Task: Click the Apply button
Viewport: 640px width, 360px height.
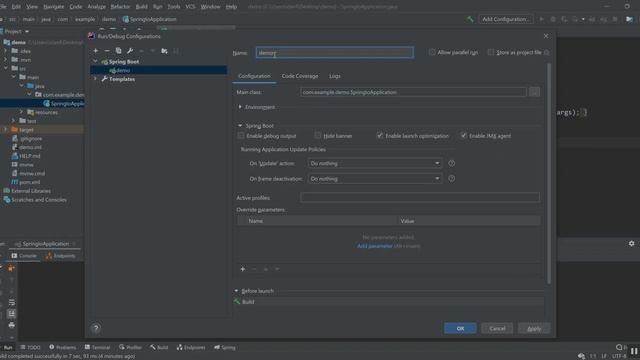Action: (534, 328)
